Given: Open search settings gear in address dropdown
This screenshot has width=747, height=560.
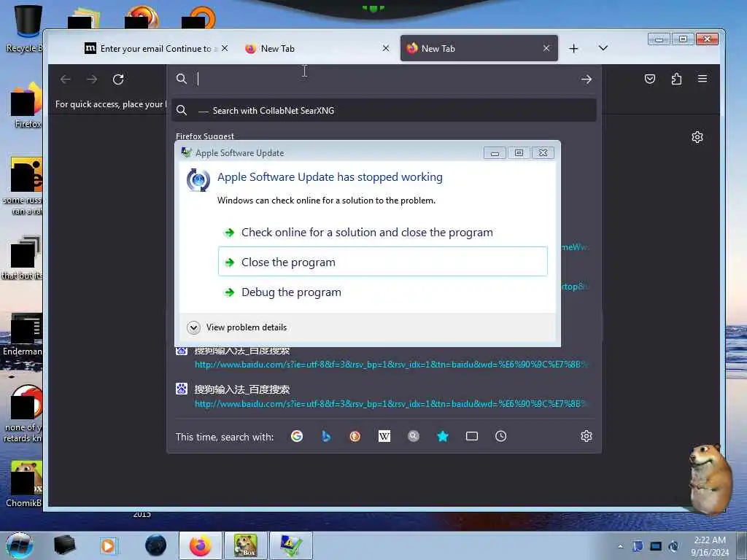Looking at the screenshot, I should pyautogui.click(x=587, y=436).
